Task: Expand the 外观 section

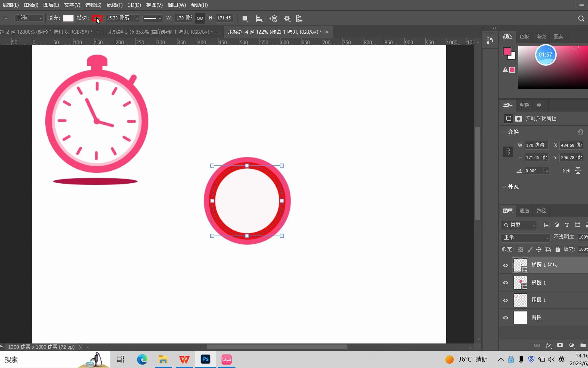Action: click(504, 187)
